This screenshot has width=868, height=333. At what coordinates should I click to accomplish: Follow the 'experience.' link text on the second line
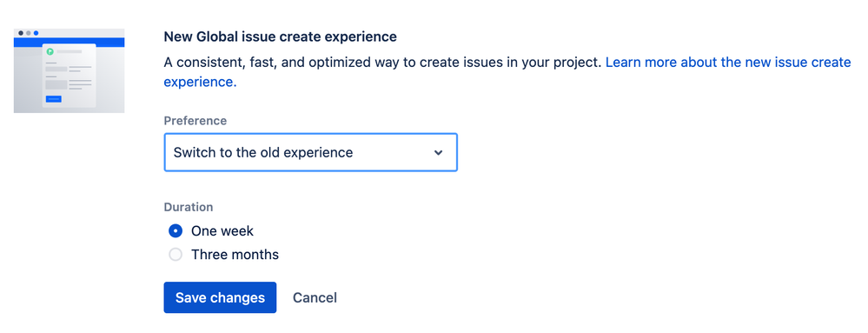(x=201, y=82)
